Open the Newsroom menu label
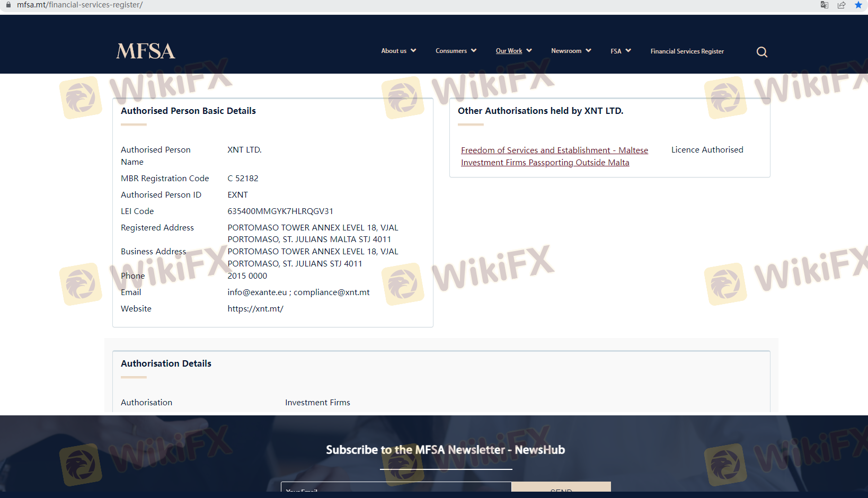 coord(566,51)
